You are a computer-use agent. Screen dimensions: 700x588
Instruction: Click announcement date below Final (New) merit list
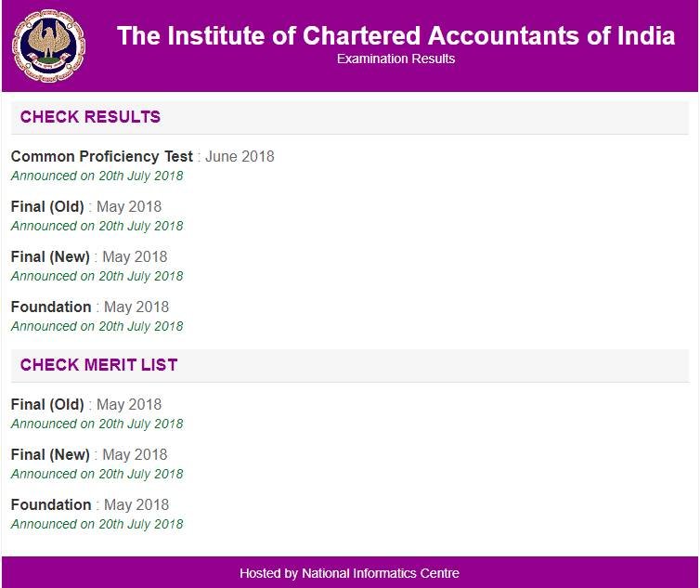click(97, 474)
